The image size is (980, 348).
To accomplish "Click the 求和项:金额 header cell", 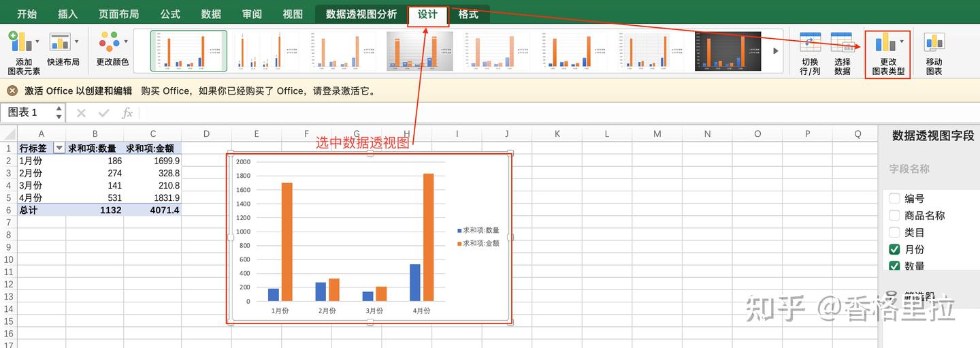I will coord(152,148).
